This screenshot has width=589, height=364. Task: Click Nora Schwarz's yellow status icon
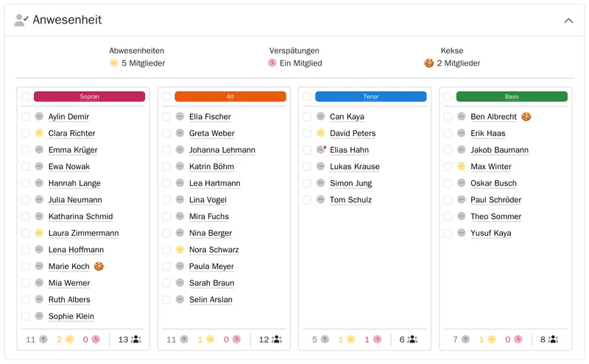point(180,249)
